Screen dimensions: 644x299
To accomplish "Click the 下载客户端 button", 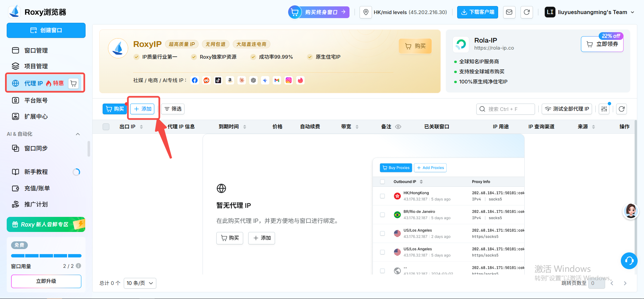I will pyautogui.click(x=478, y=12).
